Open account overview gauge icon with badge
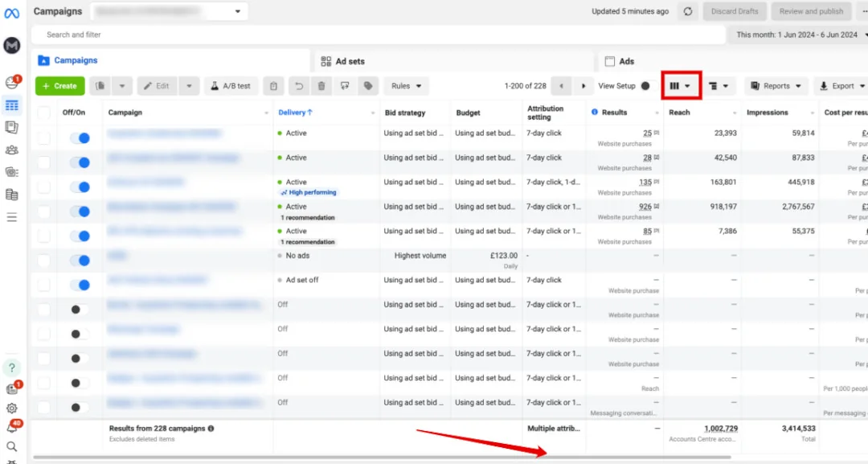The image size is (868, 464). click(x=11, y=83)
